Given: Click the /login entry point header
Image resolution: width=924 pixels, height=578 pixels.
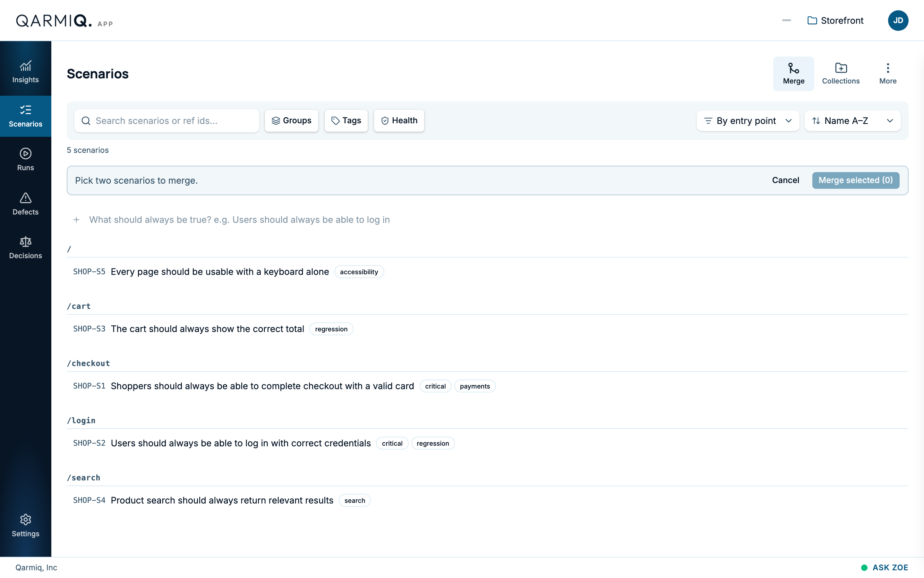Looking at the screenshot, I should pos(81,421).
